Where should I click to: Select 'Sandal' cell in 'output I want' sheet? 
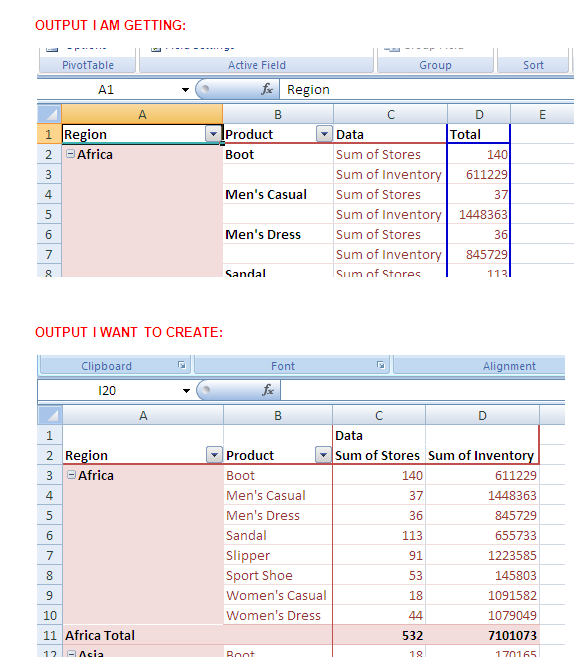click(x=278, y=535)
